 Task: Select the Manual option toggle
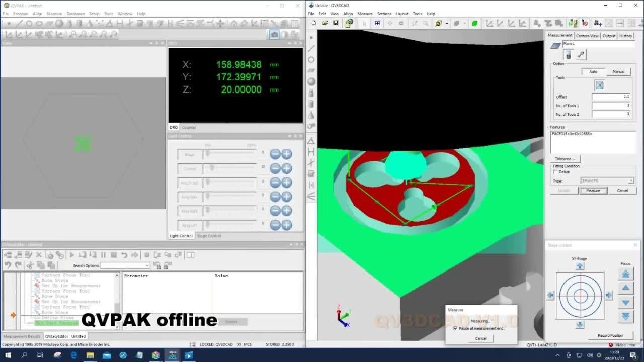coord(618,72)
